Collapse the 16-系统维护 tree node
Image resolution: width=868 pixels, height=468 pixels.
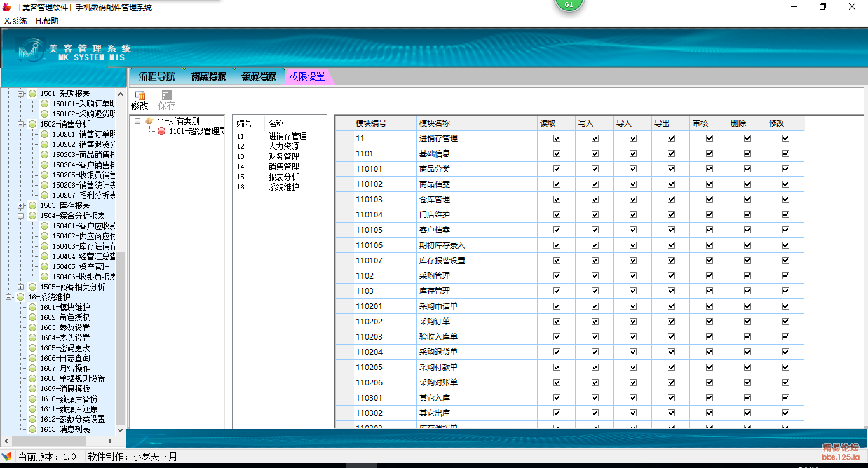coord(9,297)
